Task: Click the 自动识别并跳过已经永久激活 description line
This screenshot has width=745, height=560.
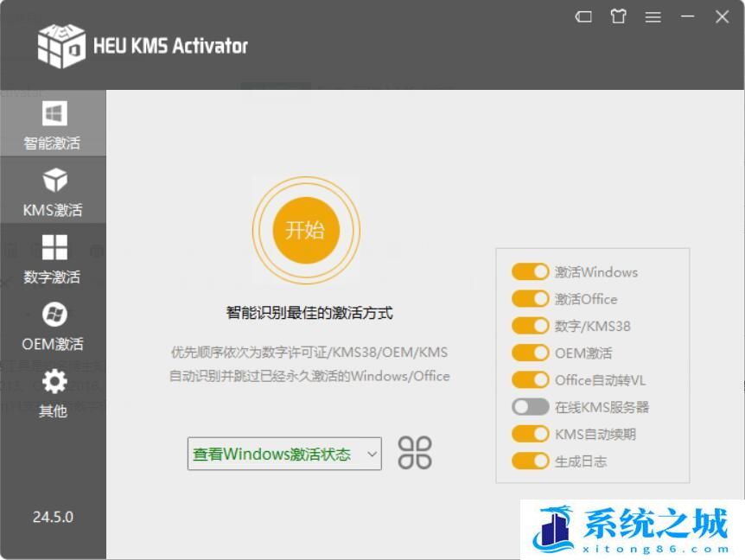Action: click(309, 376)
